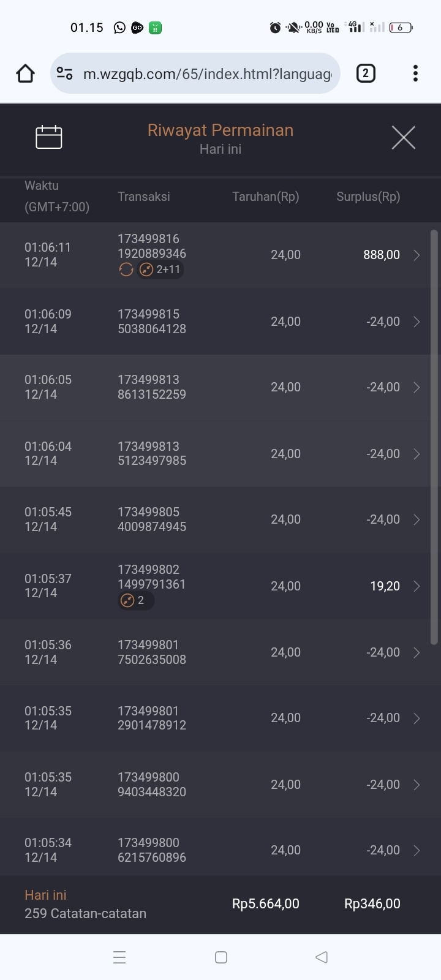Image resolution: width=441 pixels, height=980 pixels.
Task: Open transaction 173499801 7502635008
Action: point(152,652)
